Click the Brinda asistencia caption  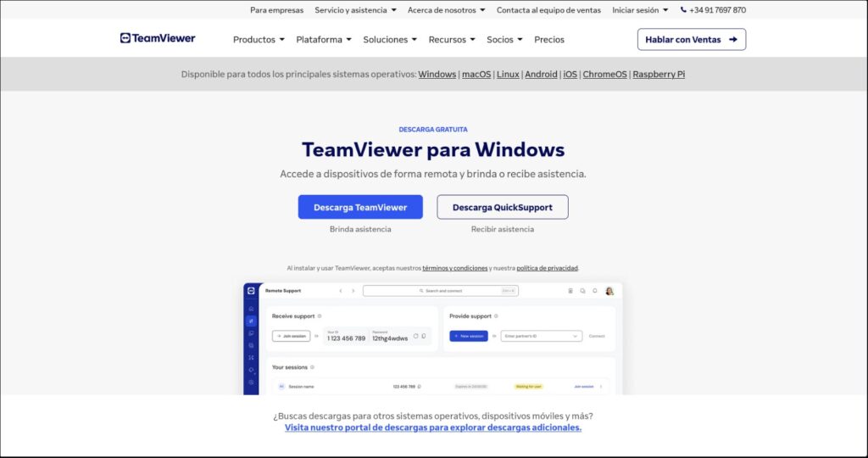click(x=360, y=229)
